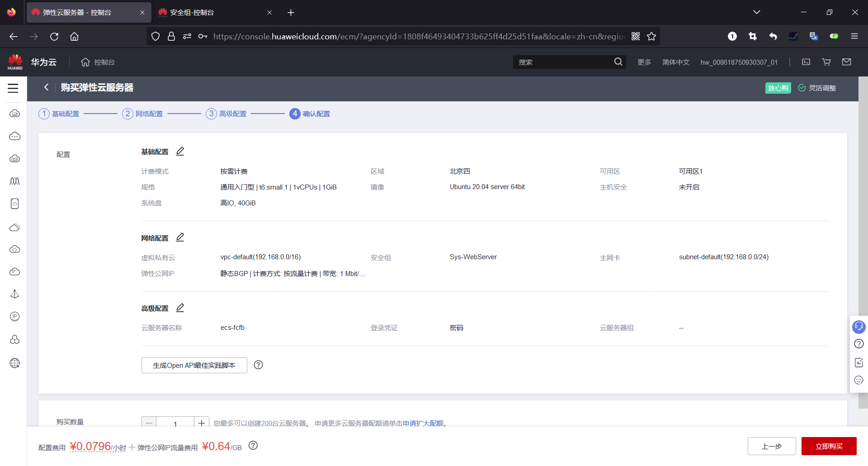The image size is (868, 466).
Task: Click the 立即购买 button
Action: pos(829,446)
